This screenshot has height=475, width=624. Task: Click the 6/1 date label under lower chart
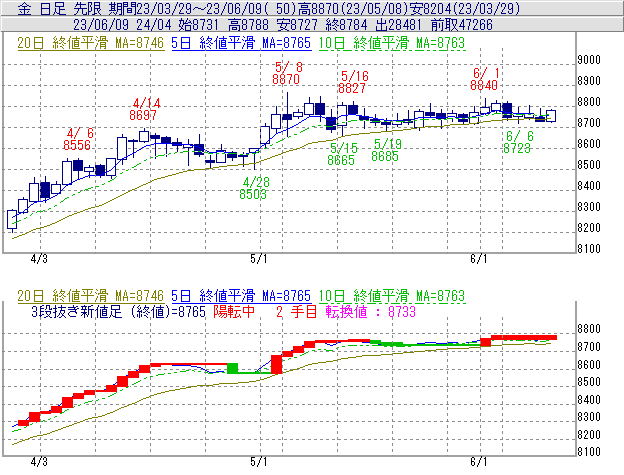479,461
